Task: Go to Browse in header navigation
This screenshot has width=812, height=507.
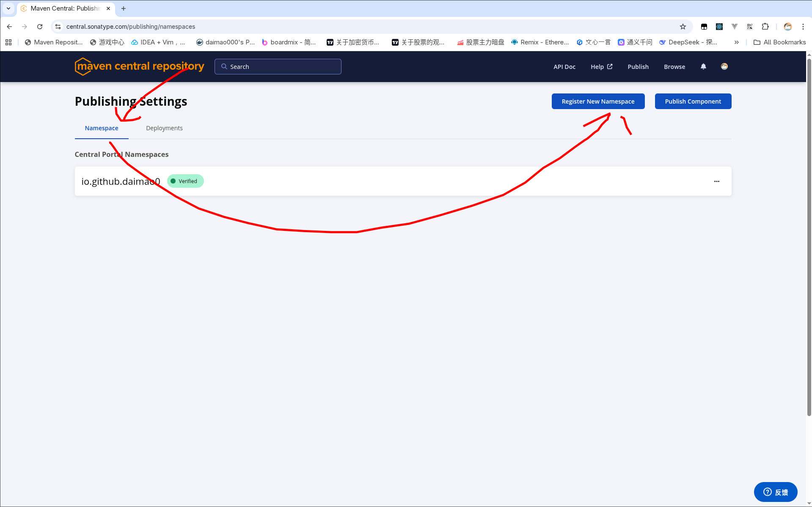Action: [x=674, y=67]
